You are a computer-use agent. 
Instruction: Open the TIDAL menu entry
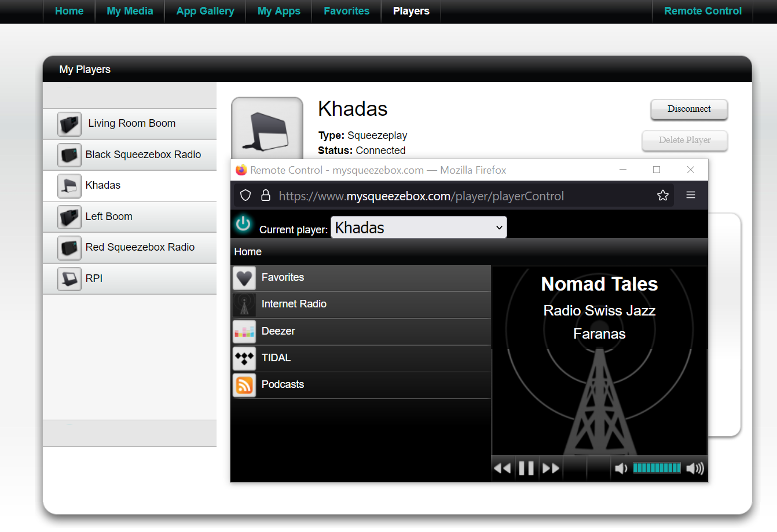click(361, 358)
